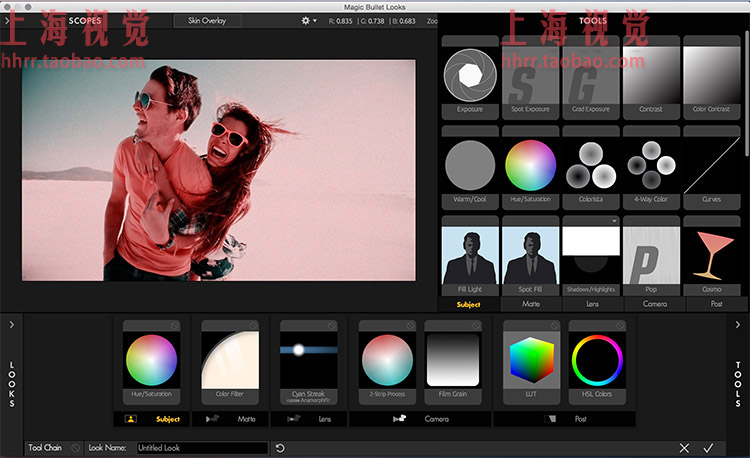
Task: Toggle the Skin Overlay button
Action: pos(209,20)
